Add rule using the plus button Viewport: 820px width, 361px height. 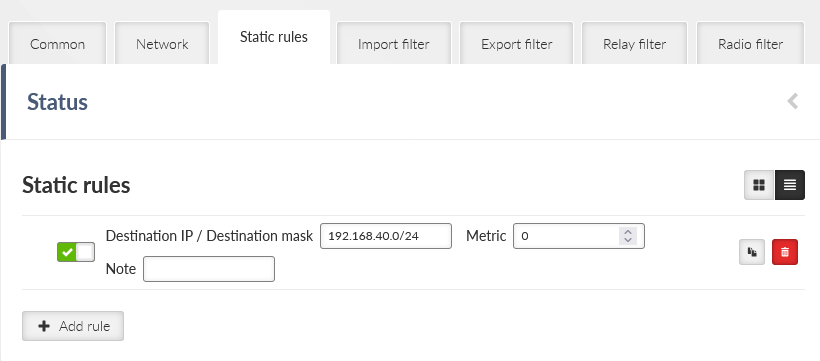(x=73, y=326)
